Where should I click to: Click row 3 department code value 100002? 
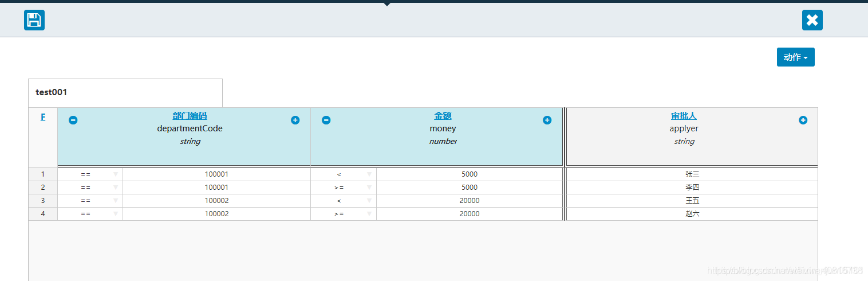pos(216,201)
